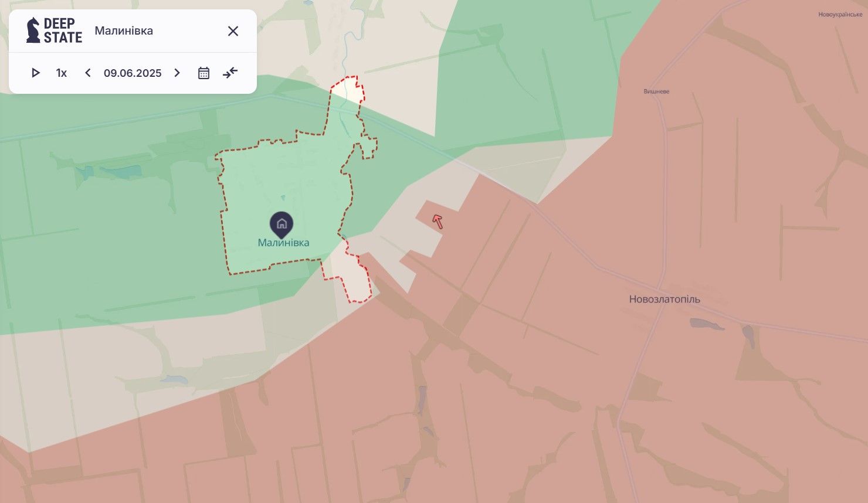868x503 pixels.
Task: Click the DeepState knight logo
Action: point(33,30)
